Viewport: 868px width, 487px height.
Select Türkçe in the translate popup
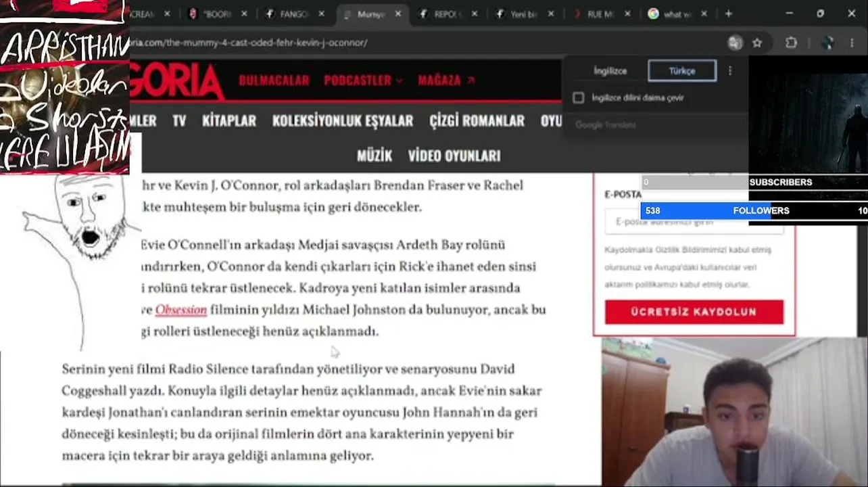682,70
